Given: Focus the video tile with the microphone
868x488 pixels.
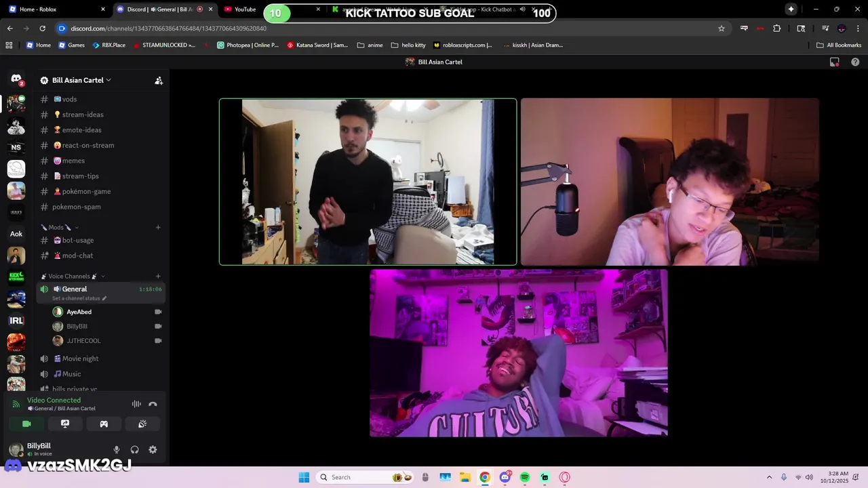Looking at the screenshot, I should 670,182.
